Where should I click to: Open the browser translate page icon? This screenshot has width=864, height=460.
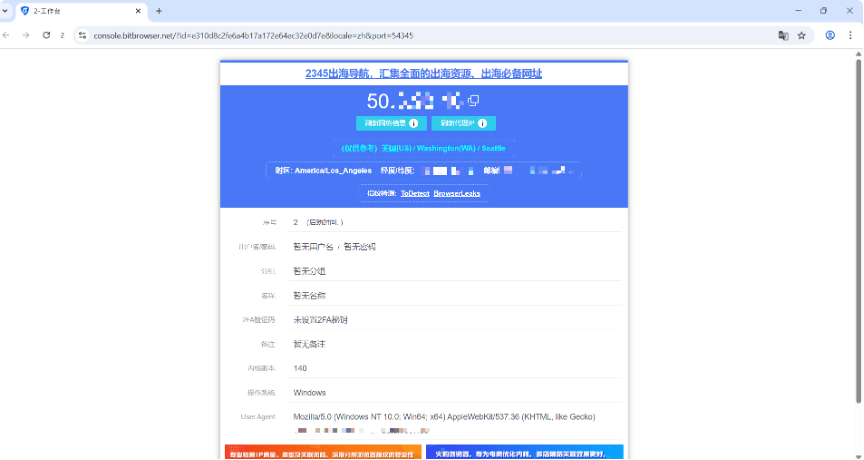pyautogui.click(x=783, y=35)
